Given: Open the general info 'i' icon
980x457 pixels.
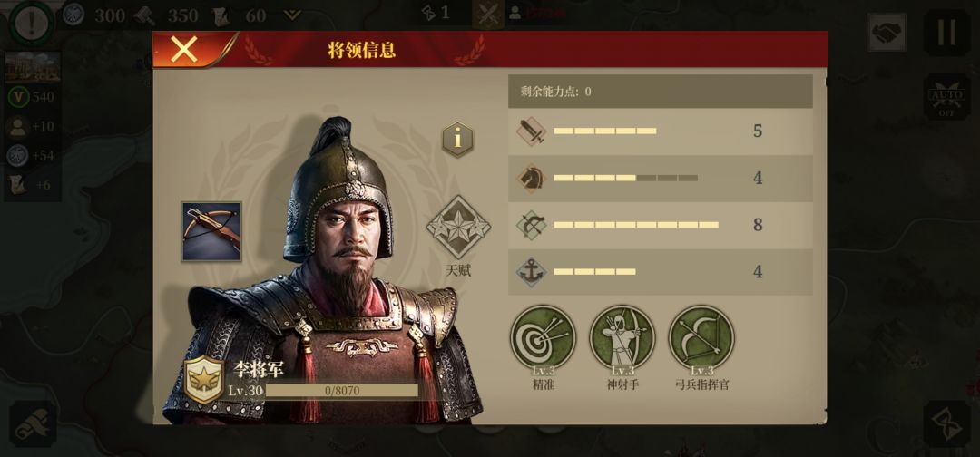Looking at the screenshot, I should coord(457,140).
